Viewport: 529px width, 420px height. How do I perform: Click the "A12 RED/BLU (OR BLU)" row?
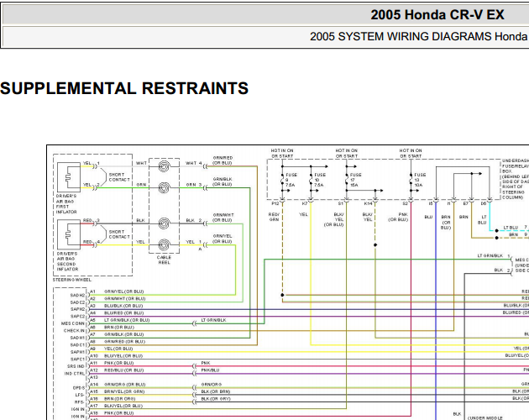117,370
